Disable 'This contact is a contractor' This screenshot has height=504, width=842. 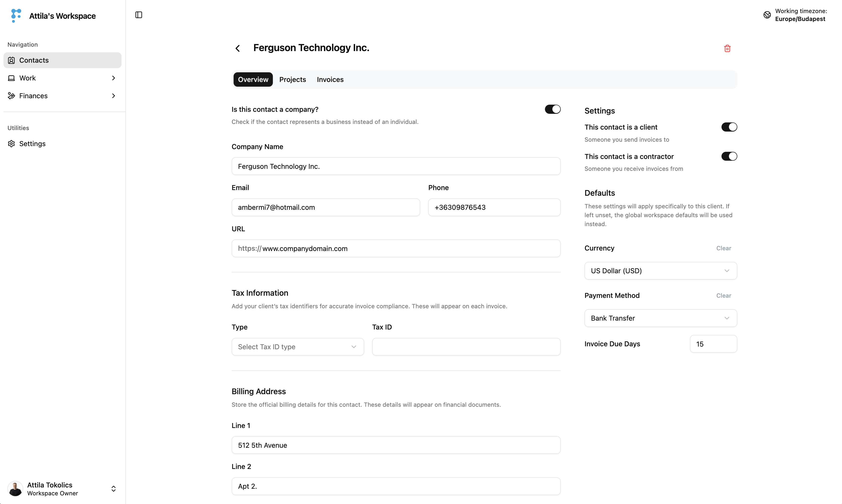[729, 156]
